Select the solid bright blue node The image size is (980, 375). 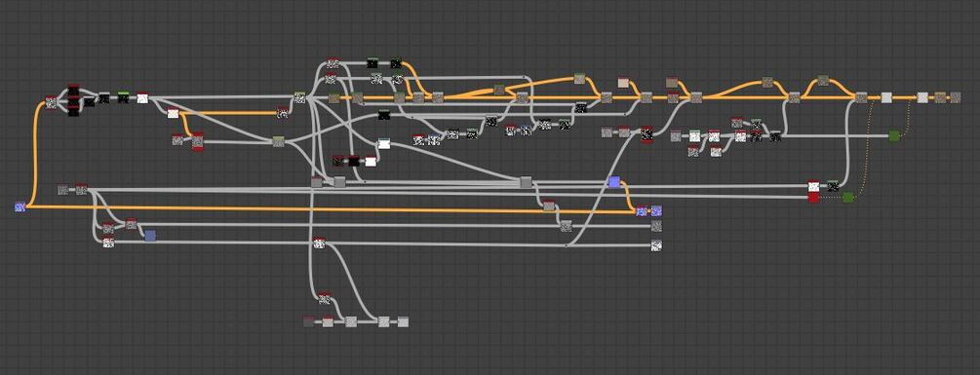coord(613,181)
